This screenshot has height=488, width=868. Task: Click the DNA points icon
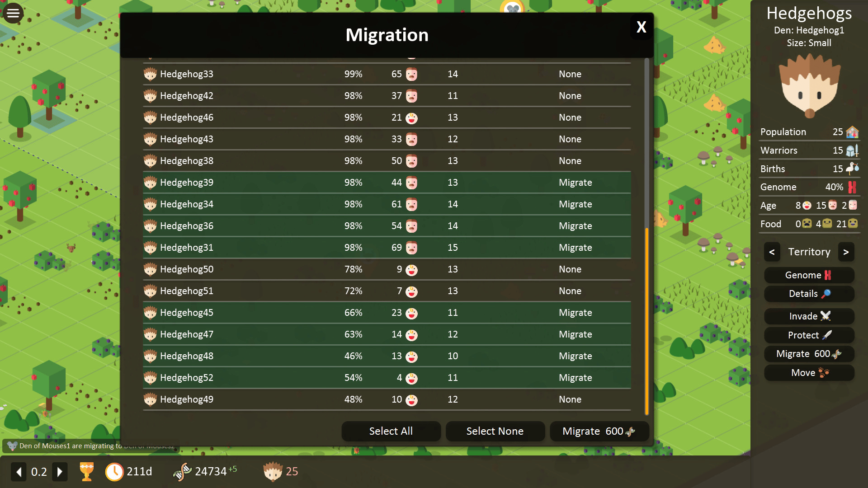coord(182,472)
